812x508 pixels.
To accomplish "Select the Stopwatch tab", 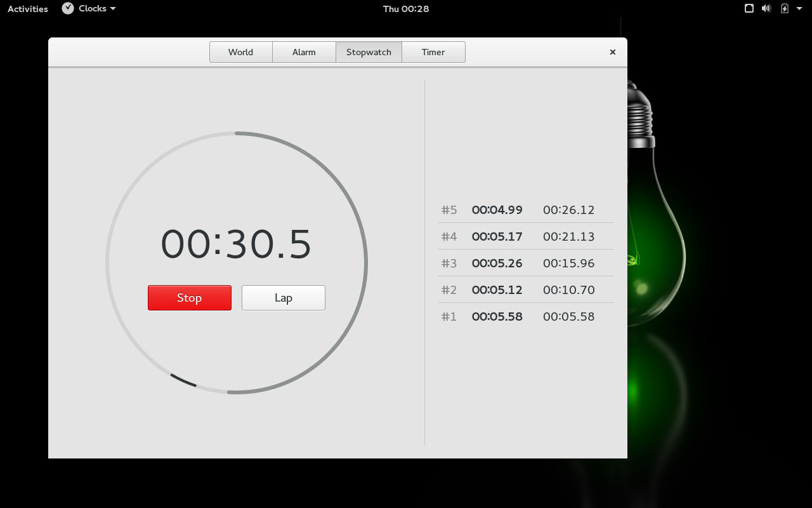I will tap(369, 52).
